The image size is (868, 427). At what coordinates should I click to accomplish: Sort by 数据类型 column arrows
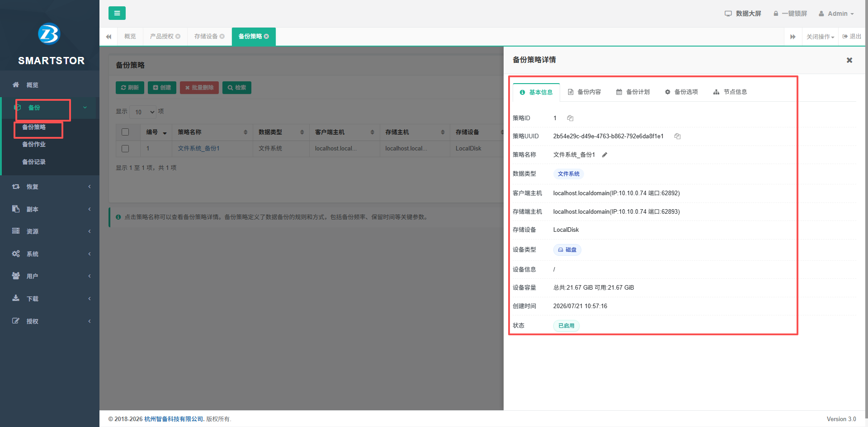[302, 132]
